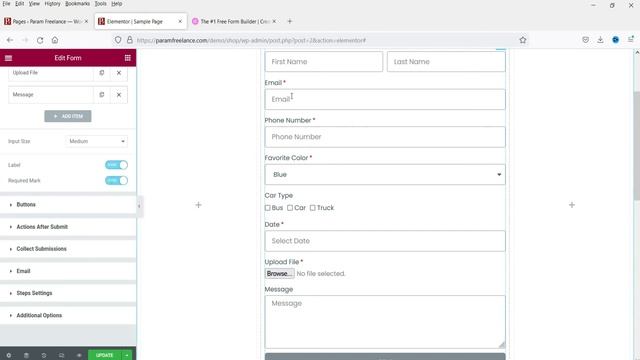Go to the browser home page
Viewport: 640px width, 360px height.
[x=55, y=40]
